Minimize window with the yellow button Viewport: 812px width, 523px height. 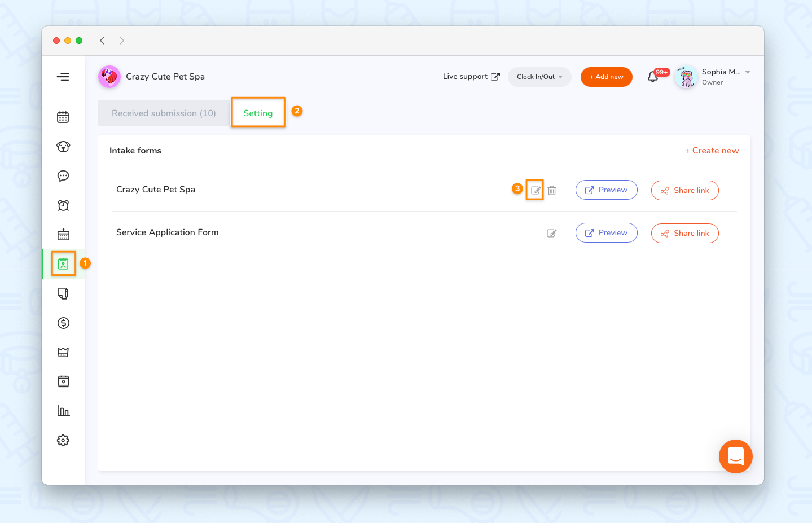pos(68,41)
